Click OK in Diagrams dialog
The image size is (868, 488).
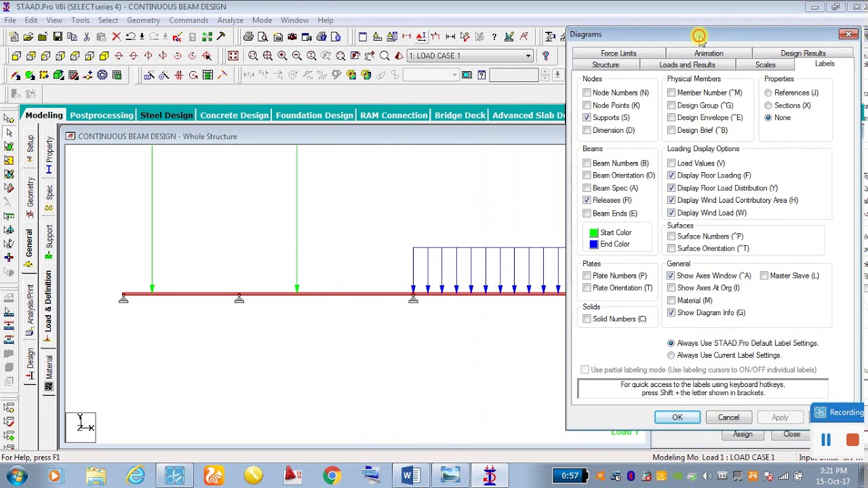point(677,418)
